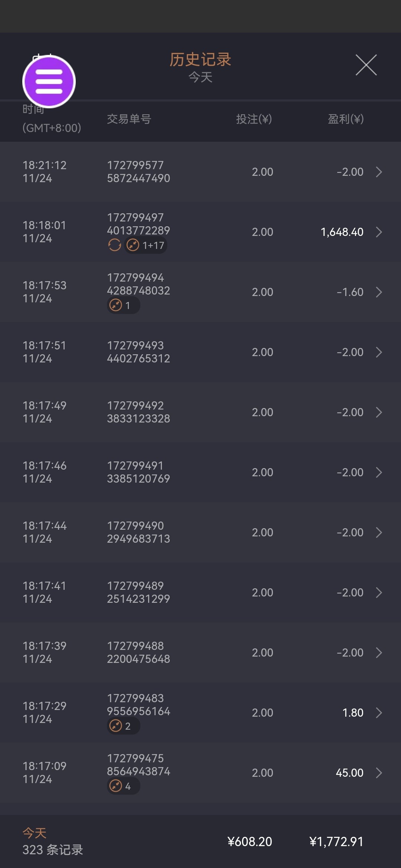Select the 今天 date filter under the title
Image resolution: width=401 pixels, height=868 pixels.
[x=200, y=78]
